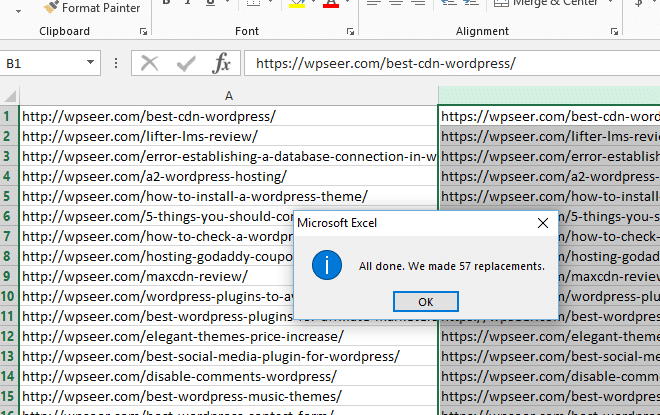The width and height of the screenshot is (660, 415).
Task: Click the Merge & Center button
Action: coord(546,3)
